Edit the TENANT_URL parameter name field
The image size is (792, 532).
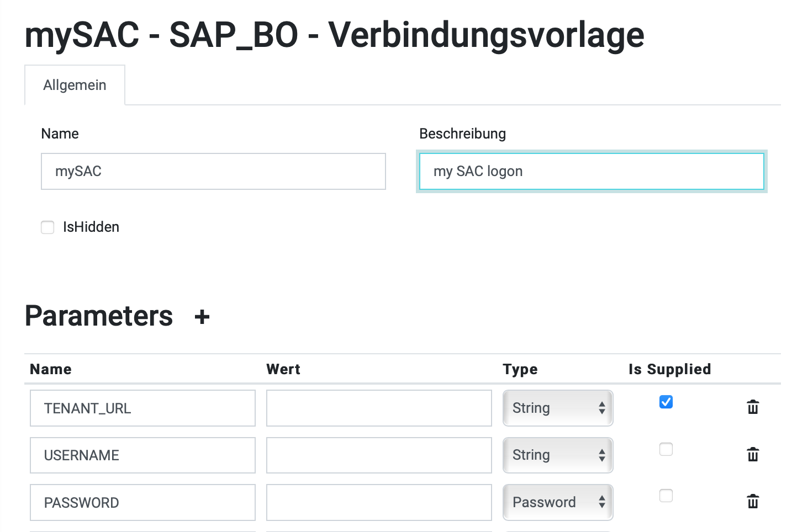tap(142, 408)
